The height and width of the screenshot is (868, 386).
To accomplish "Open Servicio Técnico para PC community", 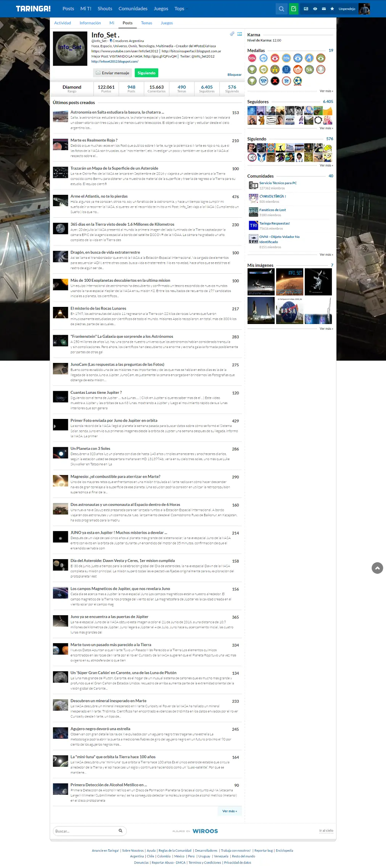I will (x=278, y=183).
